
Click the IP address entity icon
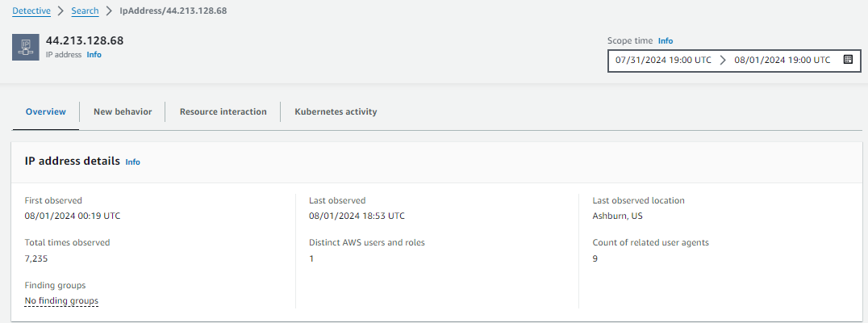coord(26,47)
